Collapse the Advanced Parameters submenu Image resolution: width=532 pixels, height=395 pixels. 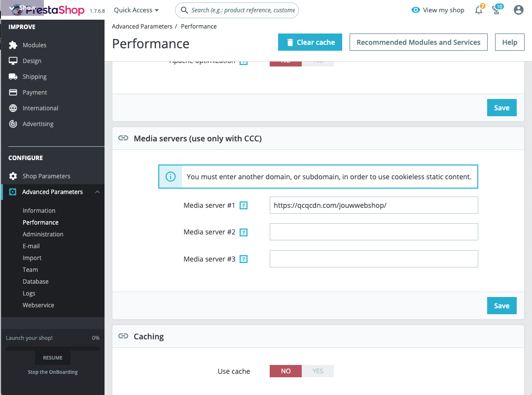pos(97,192)
